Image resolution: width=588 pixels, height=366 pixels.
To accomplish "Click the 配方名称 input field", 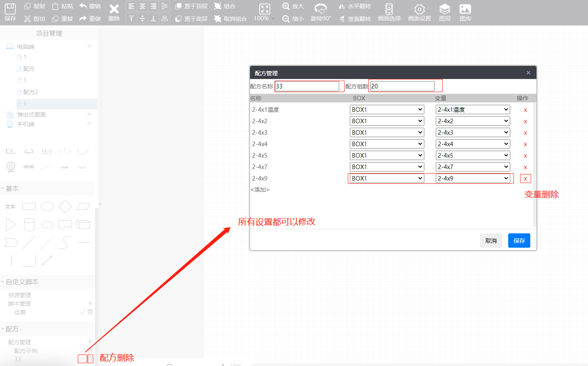I will tap(307, 86).
